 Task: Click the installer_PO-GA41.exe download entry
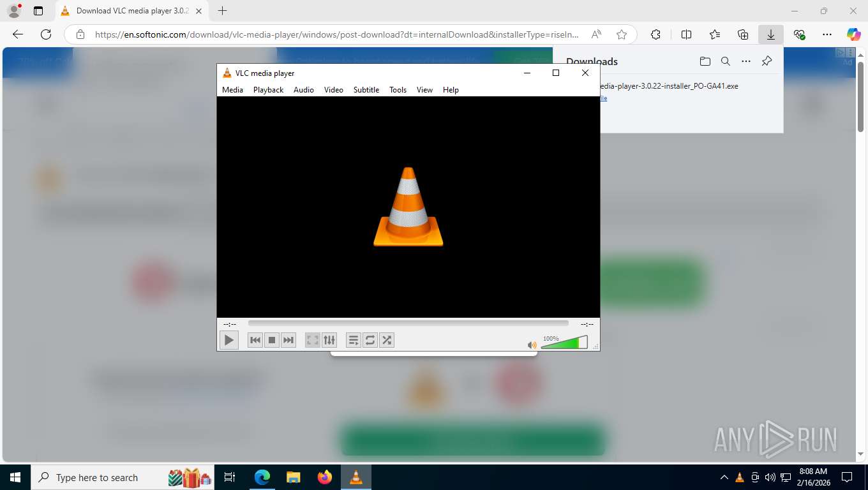669,86
